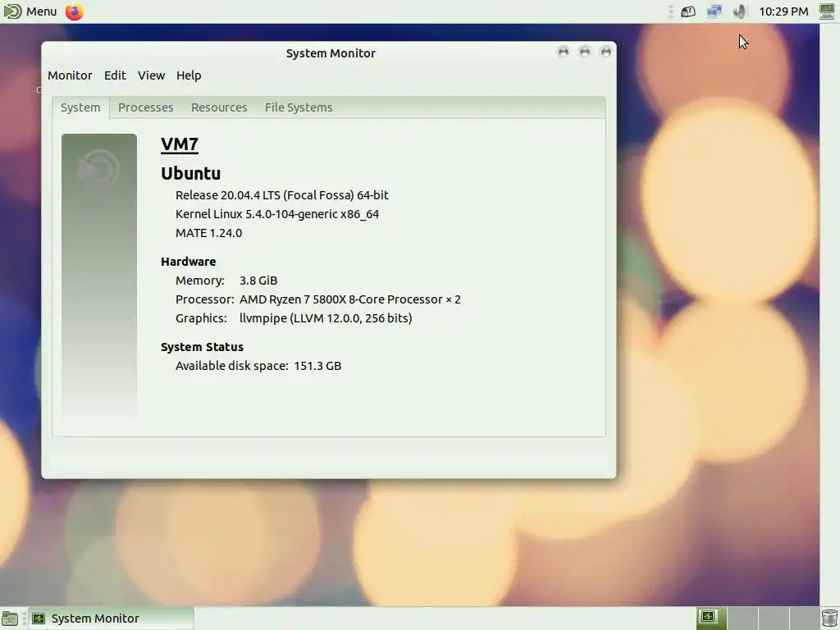The width and height of the screenshot is (840, 630).
Task: Switch to the first workspace in the switcher
Action: [711, 619]
